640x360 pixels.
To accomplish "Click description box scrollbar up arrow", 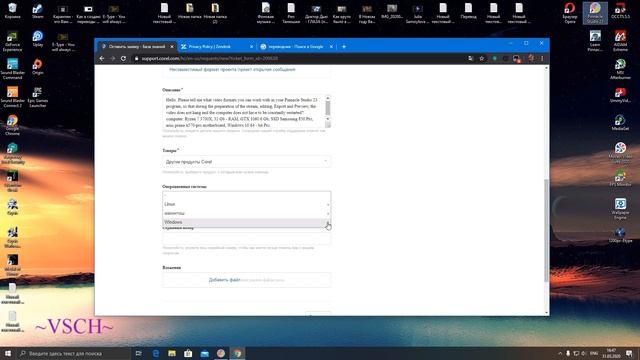I will coord(328,98).
